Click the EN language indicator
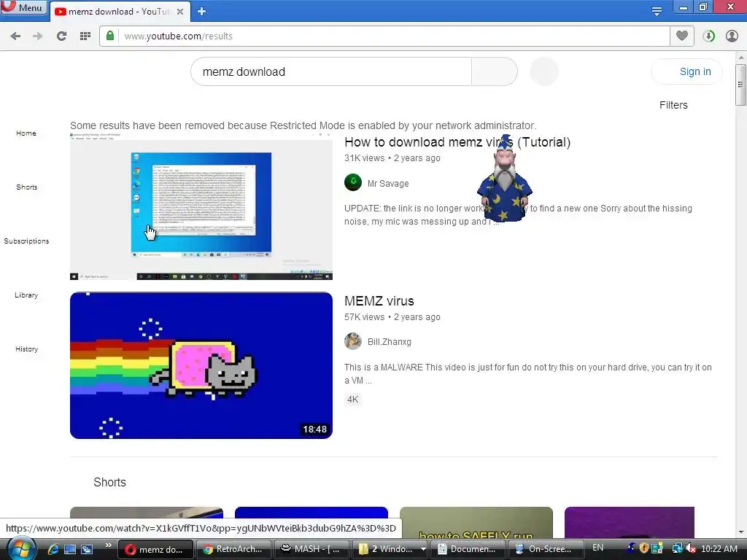The image size is (747, 560). [598, 548]
